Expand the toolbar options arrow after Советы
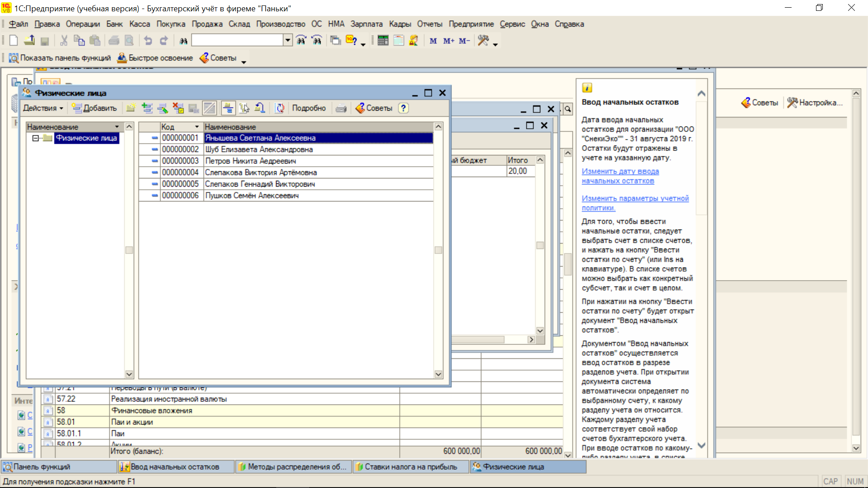Image resolution: width=868 pixels, height=488 pixels. click(x=244, y=62)
